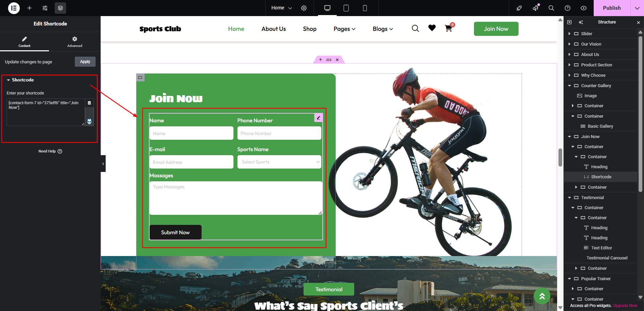The width and height of the screenshot is (644, 311).
Task: Click the scroll-to-top green button
Action: pos(542,296)
